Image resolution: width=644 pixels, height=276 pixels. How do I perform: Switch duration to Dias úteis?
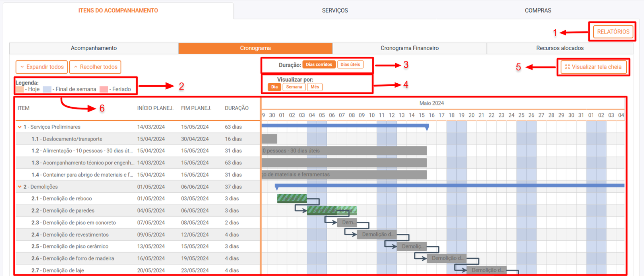(350, 65)
